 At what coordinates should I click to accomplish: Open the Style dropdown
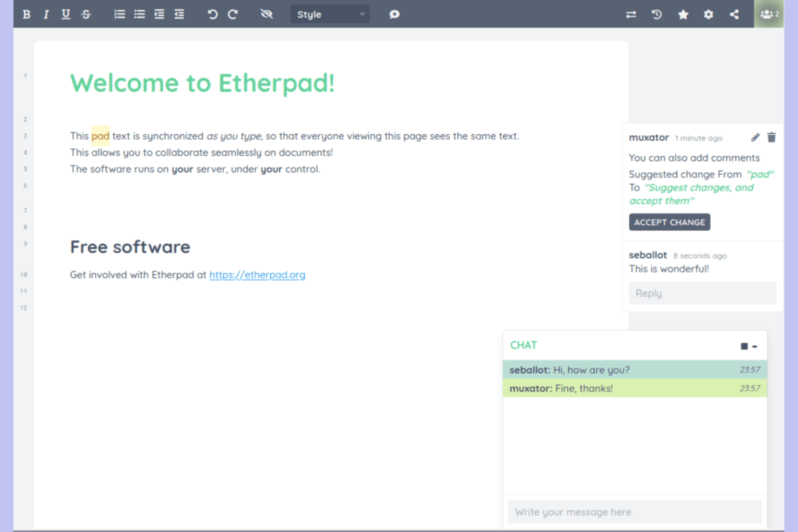coord(331,15)
